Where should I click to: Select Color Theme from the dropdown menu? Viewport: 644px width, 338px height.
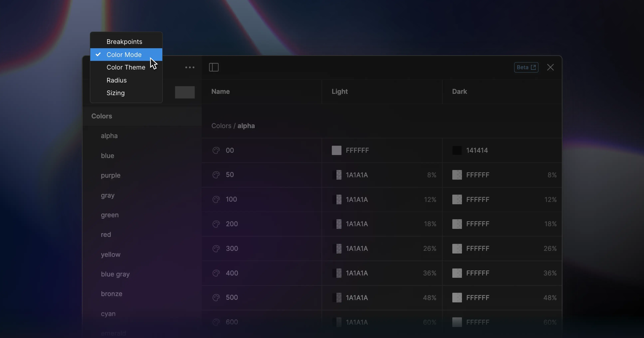tap(126, 67)
